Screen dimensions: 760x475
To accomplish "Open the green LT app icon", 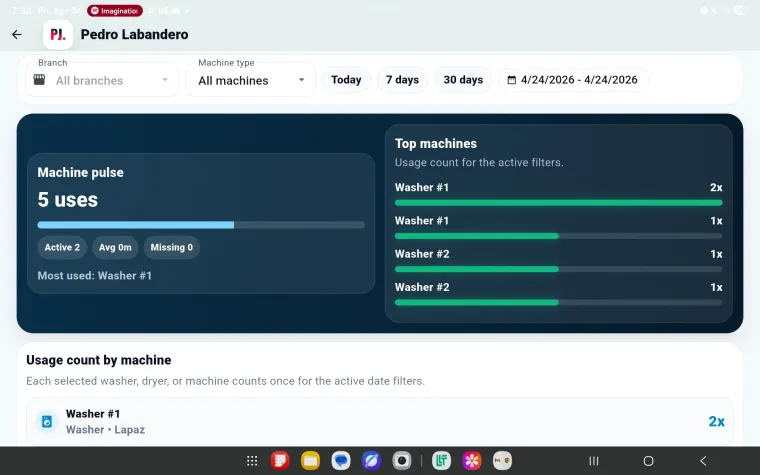I will [441, 460].
